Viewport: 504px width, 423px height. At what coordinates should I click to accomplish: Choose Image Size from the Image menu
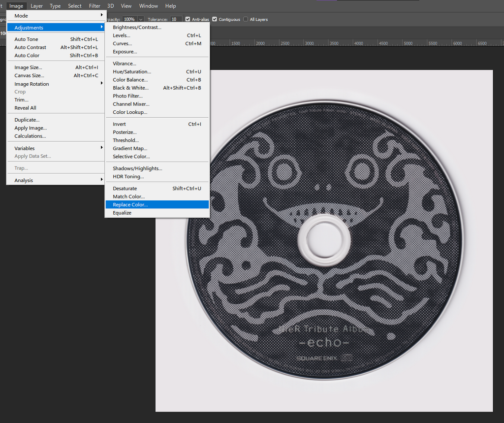tap(28, 67)
